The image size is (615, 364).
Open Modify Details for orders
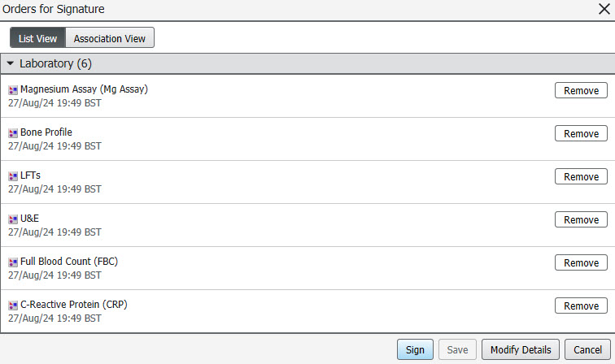(x=521, y=349)
